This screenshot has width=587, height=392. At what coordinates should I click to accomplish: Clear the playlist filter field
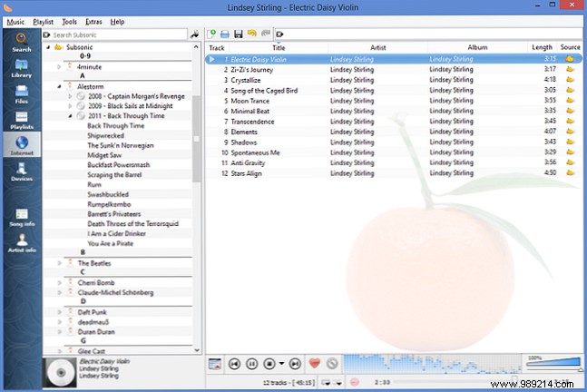pos(279,34)
